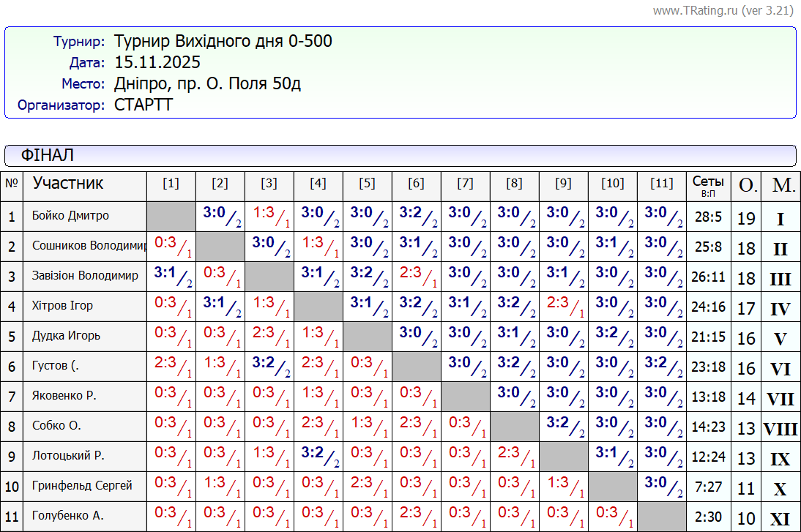Click the date value 15.11.2025
Image resolution: width=801 pixels, height=532 pixels.
(x=157, y=62)
